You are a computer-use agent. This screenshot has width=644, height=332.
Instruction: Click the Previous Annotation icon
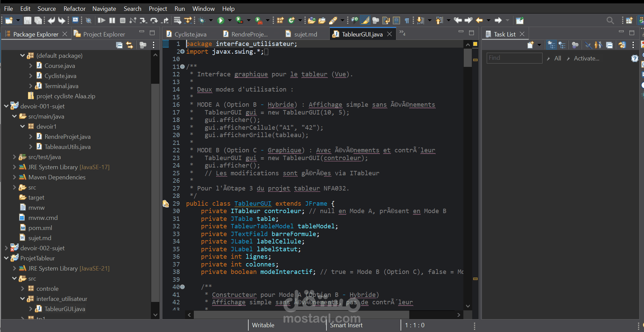pos(439,21)
